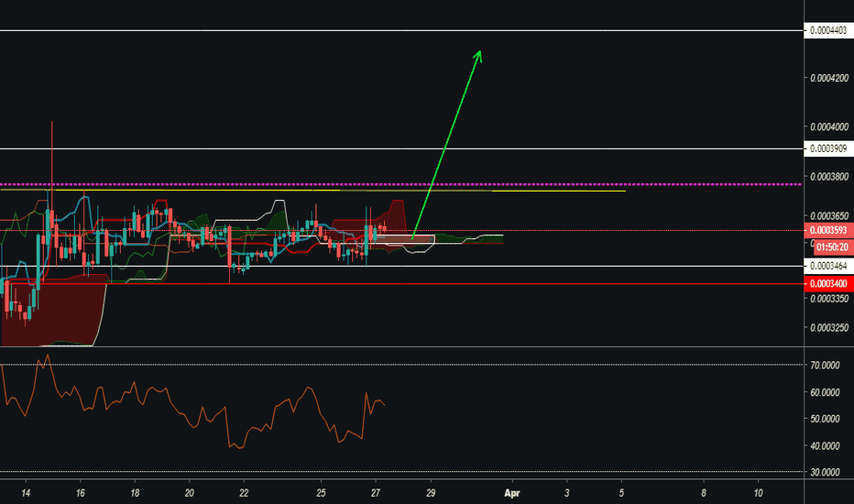Click the RSI 50.0000 scale label
This screenshot has height=504, width=854.
825,419
